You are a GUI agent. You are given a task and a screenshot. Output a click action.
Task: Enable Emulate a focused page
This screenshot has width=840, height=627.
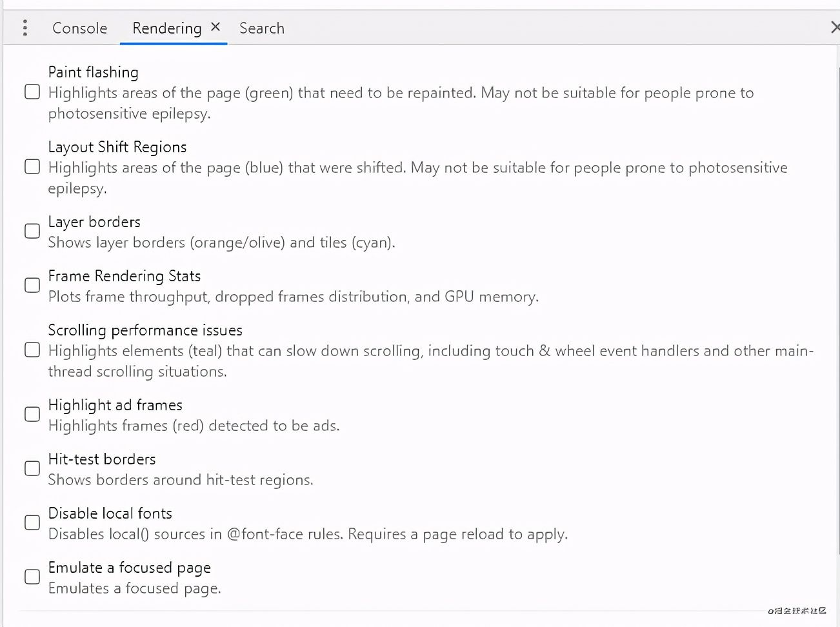pos(32,577)
